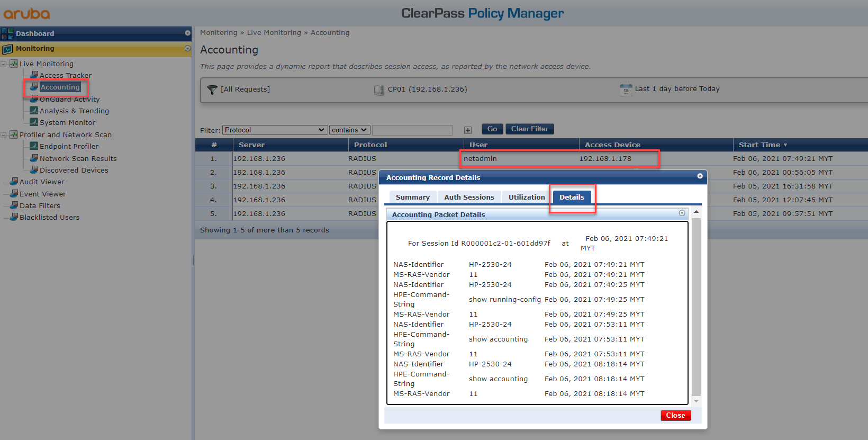Viewport: 868px width, 440px height.
Task: Open Access Tracker page
Action: pos(66,75)
